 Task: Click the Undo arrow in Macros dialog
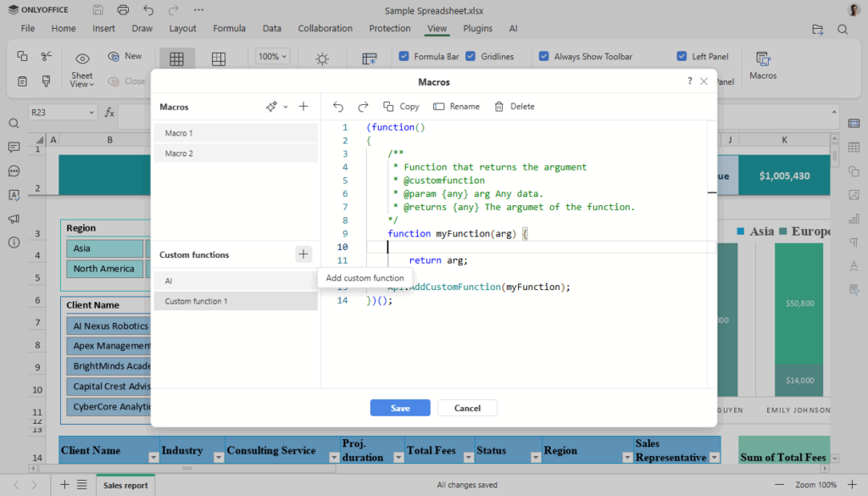coord(338,106)
